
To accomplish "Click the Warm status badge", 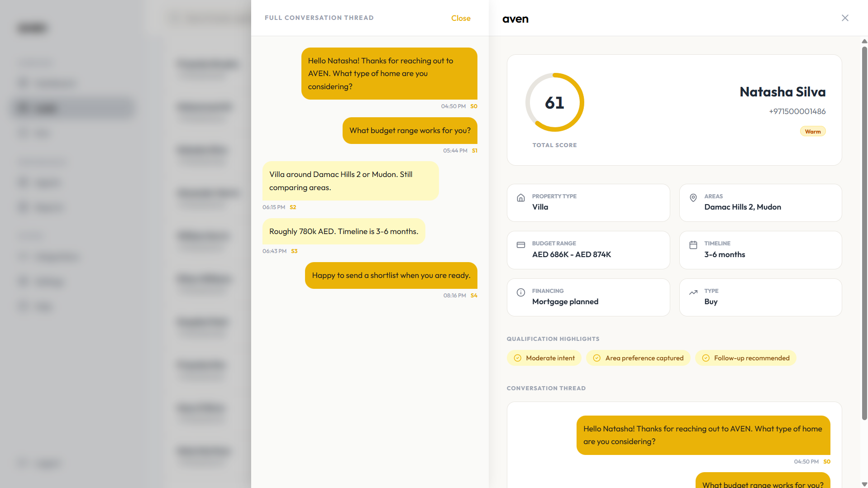I will [813, 132].
